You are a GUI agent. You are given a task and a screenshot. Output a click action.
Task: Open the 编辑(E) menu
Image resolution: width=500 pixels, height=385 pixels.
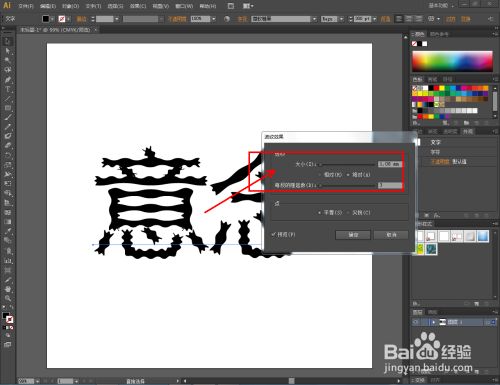click(x=48, y=6)
